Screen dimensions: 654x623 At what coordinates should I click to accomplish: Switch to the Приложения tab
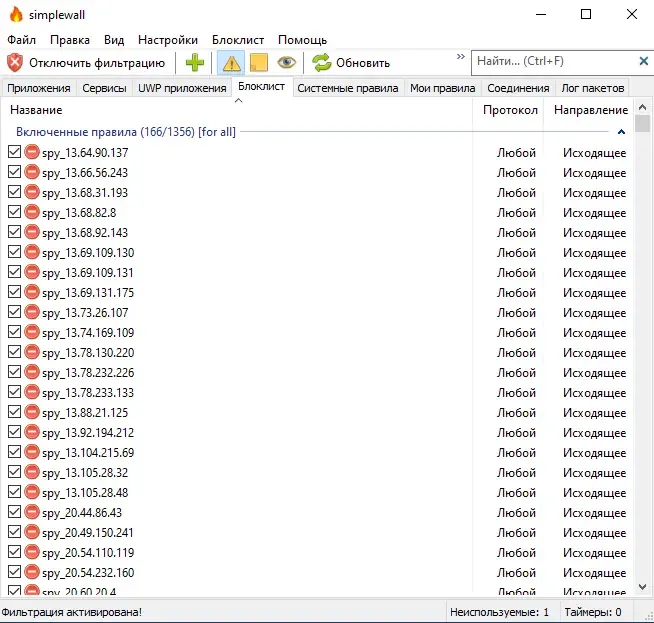(x=39, y=88)
